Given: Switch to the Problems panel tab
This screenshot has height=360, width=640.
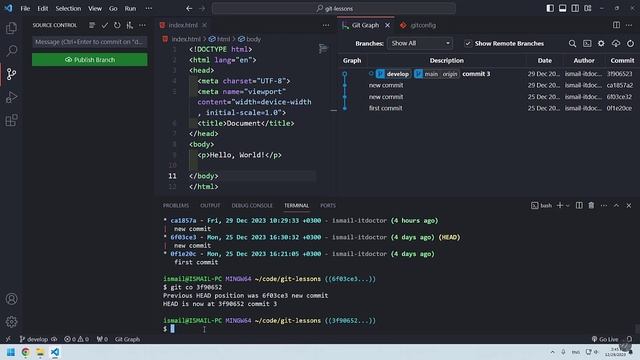Looking at the screenshot, I should click(x=176, y=205).
